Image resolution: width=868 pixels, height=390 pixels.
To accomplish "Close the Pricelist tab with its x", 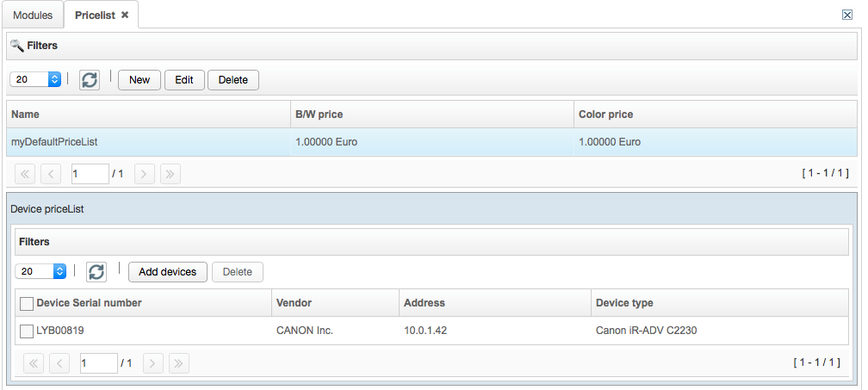I will click(125, 15).
